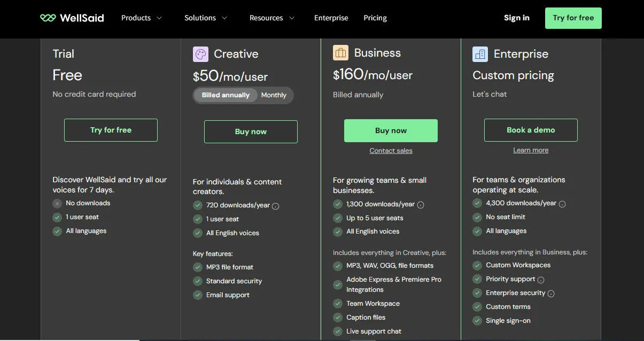Click the X icon next to No downloads
The width and height of the screenshot is (644, 341).
[x=57, y=203]
